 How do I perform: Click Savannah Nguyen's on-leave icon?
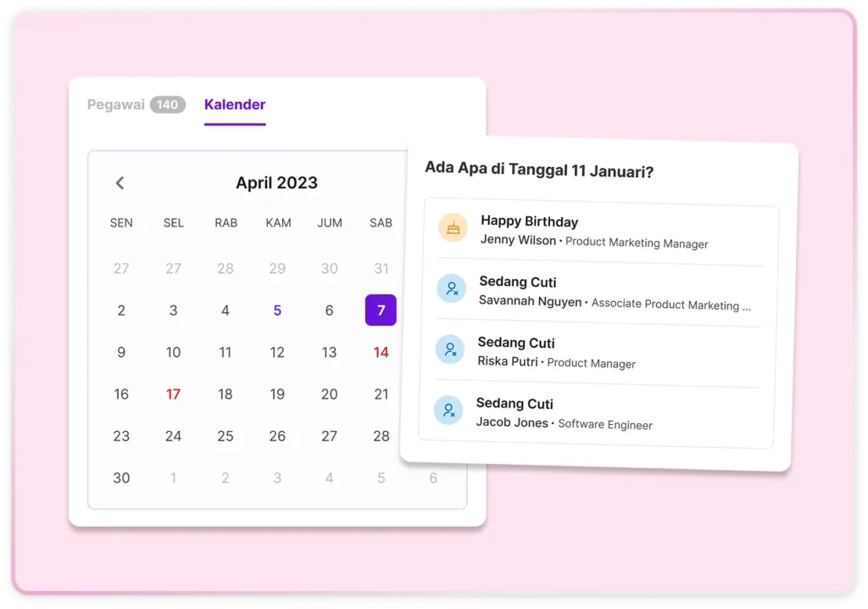[x=452, y=288]
